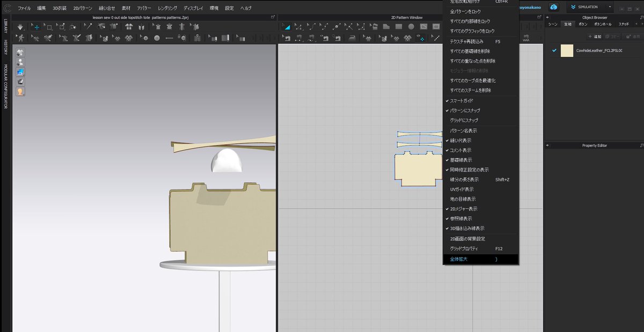Screen dimensions: 644x332
Task: Click the Simulate down-arrow tool in 3D toolbar
Action: pyautogui.click(x=20, y=27)
